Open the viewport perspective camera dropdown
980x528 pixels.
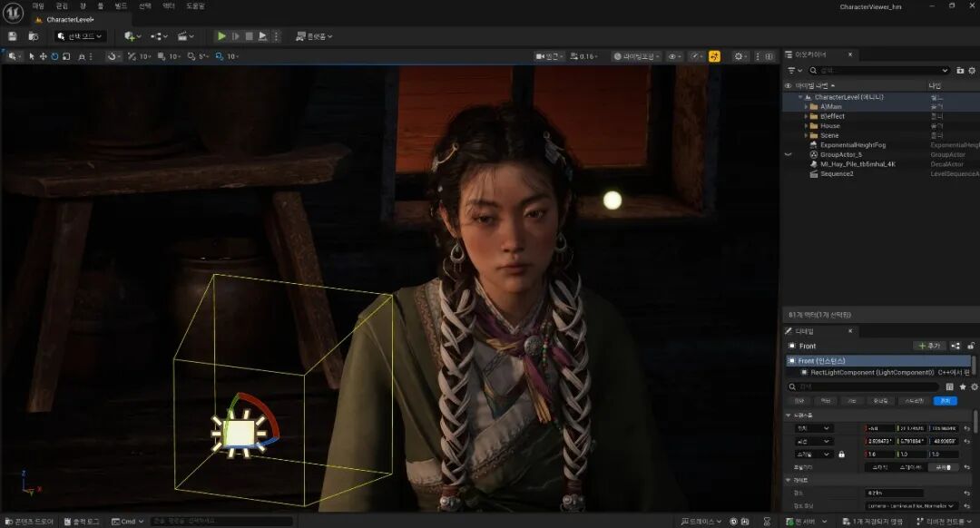[x=549, y=56]
